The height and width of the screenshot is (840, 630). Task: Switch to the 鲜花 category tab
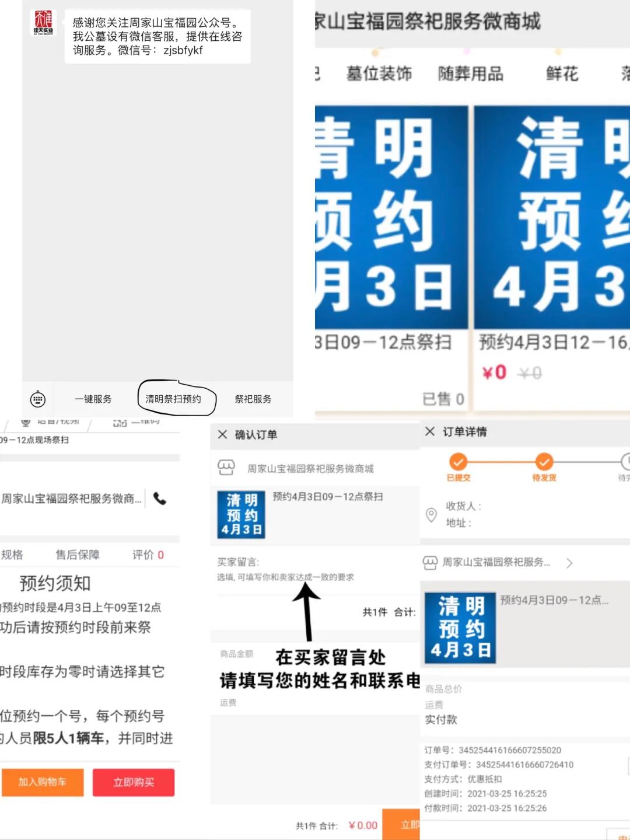click(562, 74)
